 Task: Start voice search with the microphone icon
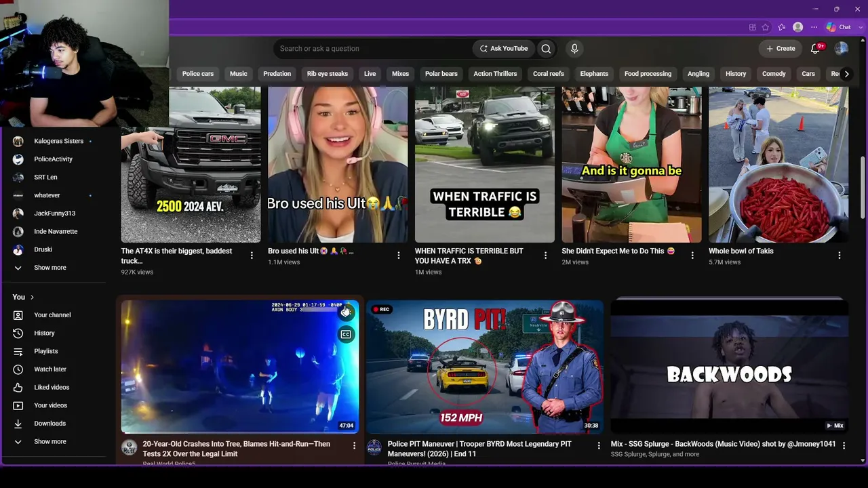[574, 49]
